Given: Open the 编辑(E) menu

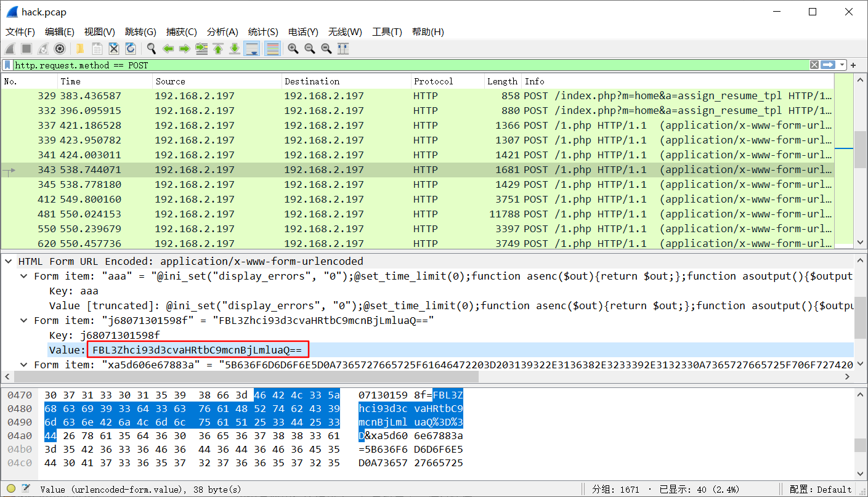Looking at the screenshot, I should pos(60,32).
